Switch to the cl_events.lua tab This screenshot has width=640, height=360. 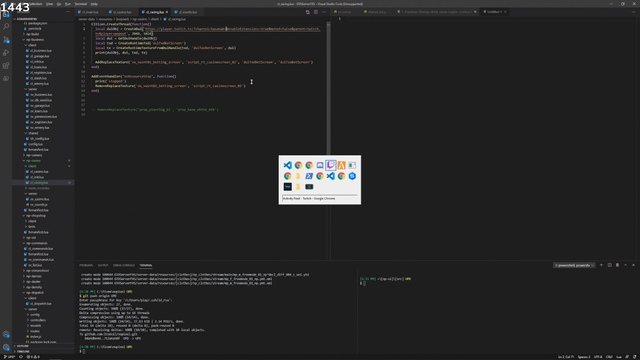188,12
